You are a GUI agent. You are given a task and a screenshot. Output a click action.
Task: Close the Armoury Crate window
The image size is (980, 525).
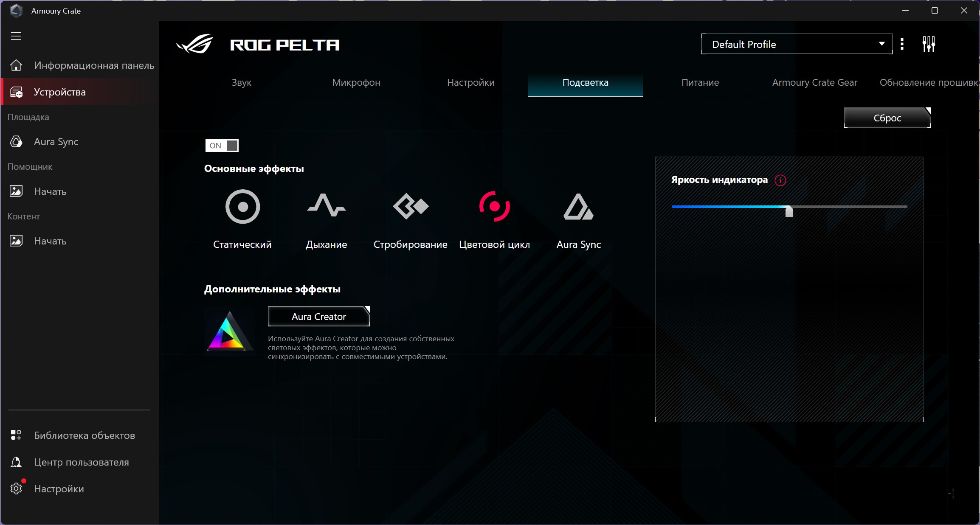[964, 11]
